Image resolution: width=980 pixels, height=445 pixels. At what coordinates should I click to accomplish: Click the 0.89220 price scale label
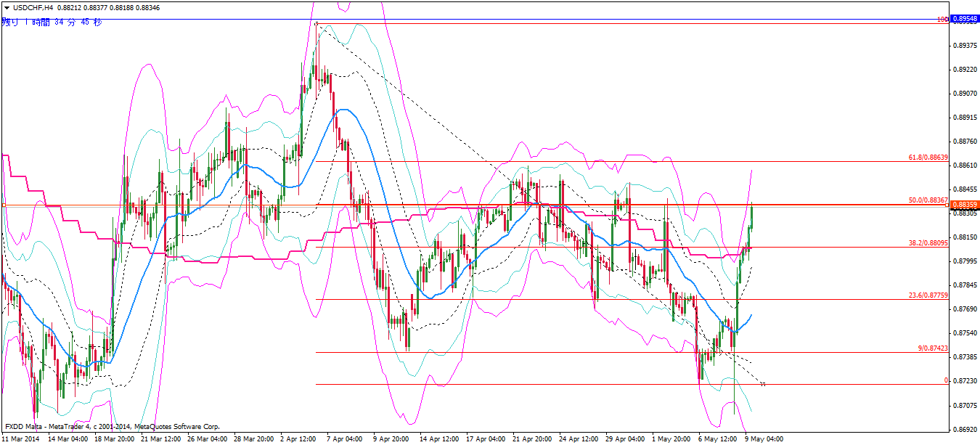pyautogui.click(x=965, y=70)
